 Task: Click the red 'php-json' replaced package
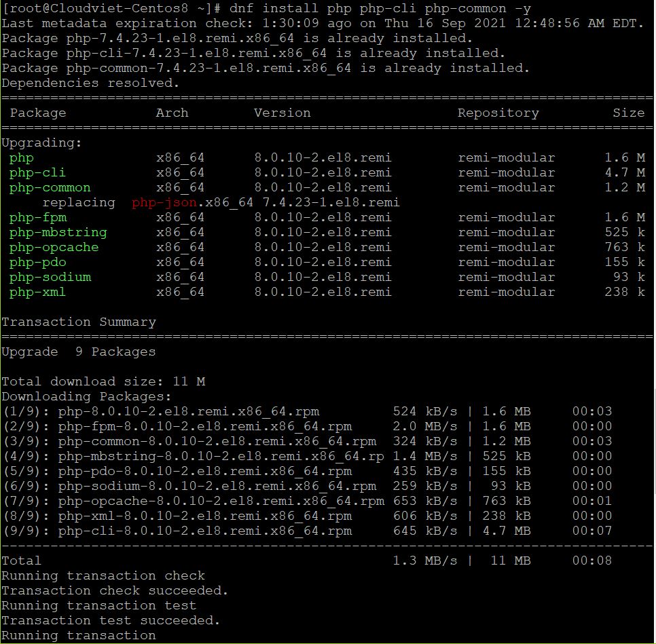click(164, 203)
